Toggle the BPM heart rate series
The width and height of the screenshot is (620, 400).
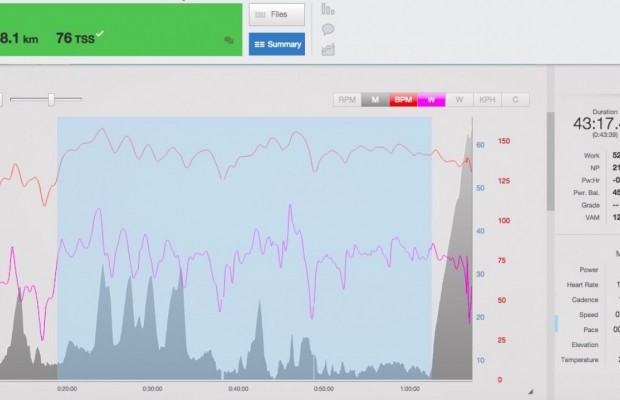pos(403,100)
